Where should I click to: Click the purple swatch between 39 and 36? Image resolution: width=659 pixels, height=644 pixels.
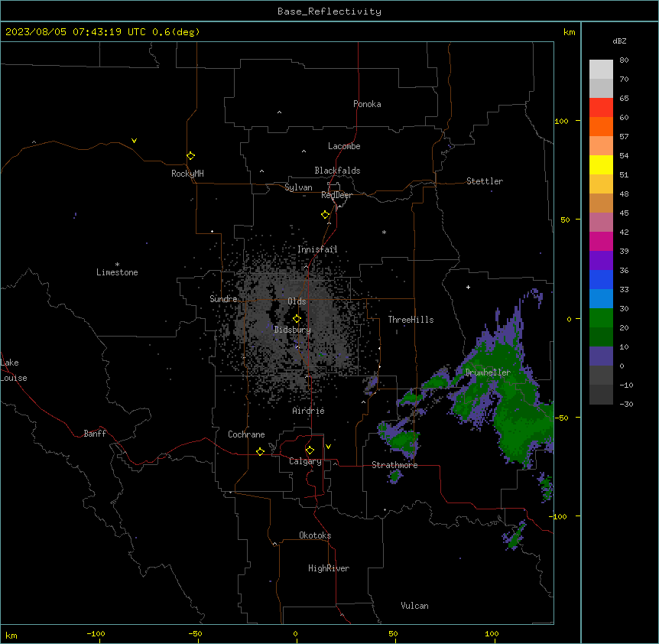click(x=601, y=260)
